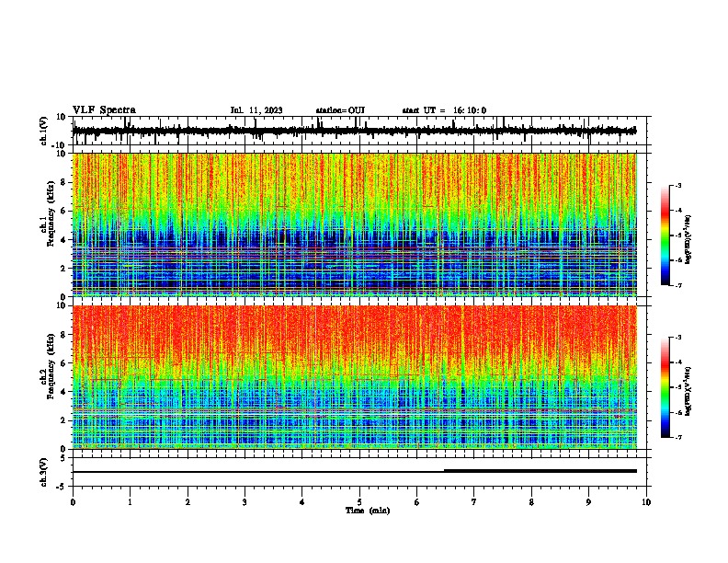
Task: Click inside the ch.1 spectrogram panel
Action: coord(355,224)
